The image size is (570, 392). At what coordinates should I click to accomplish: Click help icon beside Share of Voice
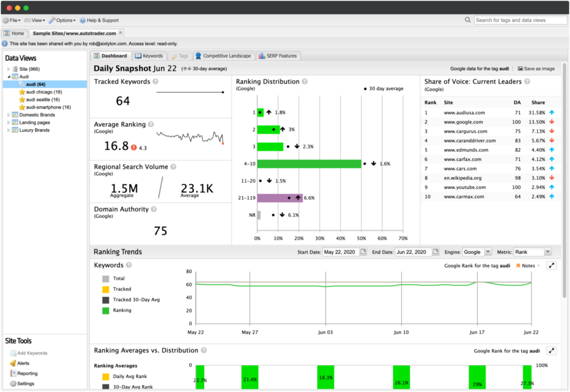pos(527,81)
